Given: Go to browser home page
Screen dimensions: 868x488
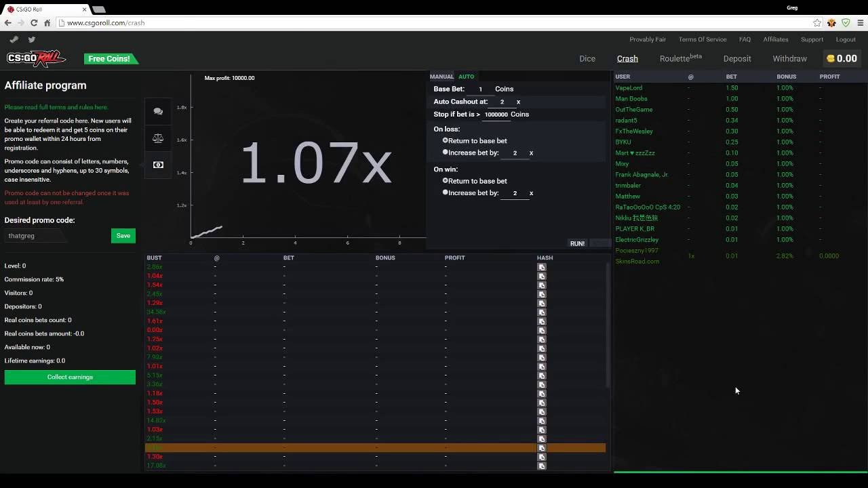Looking at the screenshot, I should coord(47,22).
